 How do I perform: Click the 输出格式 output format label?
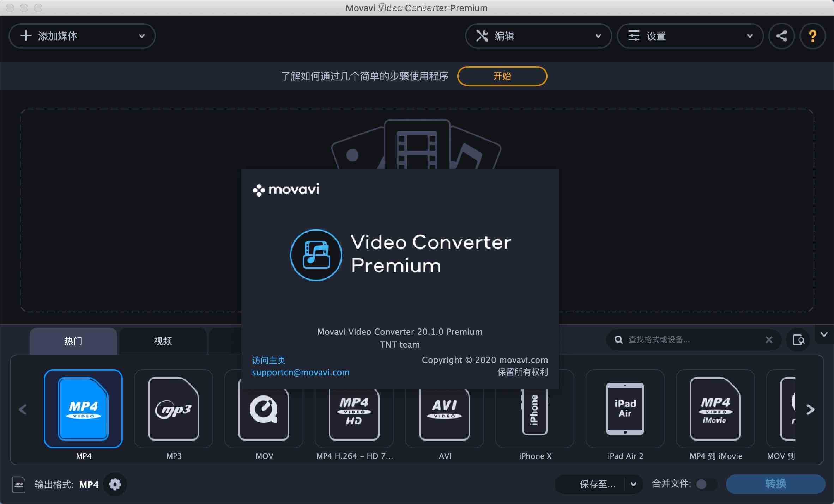tap(54, 485)
